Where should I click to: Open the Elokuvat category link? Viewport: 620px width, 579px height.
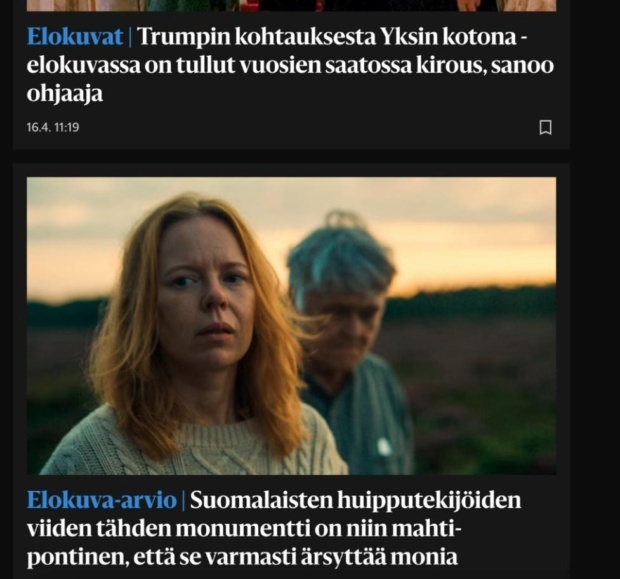[x=75, y=37]
